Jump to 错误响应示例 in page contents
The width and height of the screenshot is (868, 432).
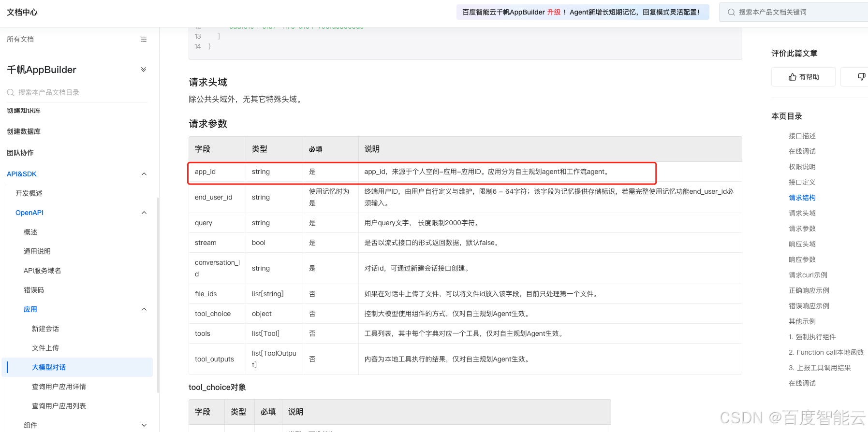tap(809, 306)
